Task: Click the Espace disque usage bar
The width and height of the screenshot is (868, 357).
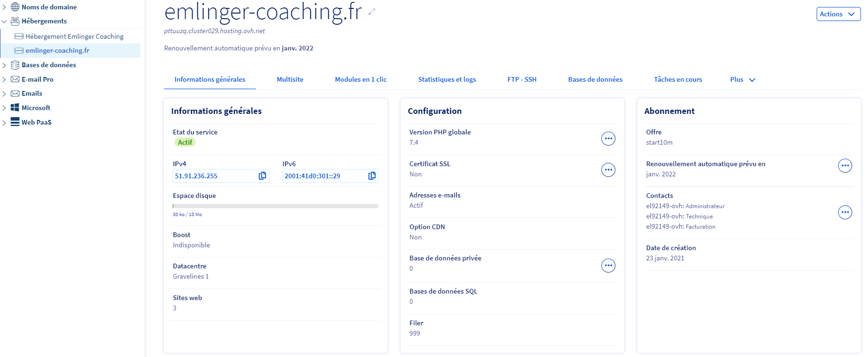Action: pos(275,206)
